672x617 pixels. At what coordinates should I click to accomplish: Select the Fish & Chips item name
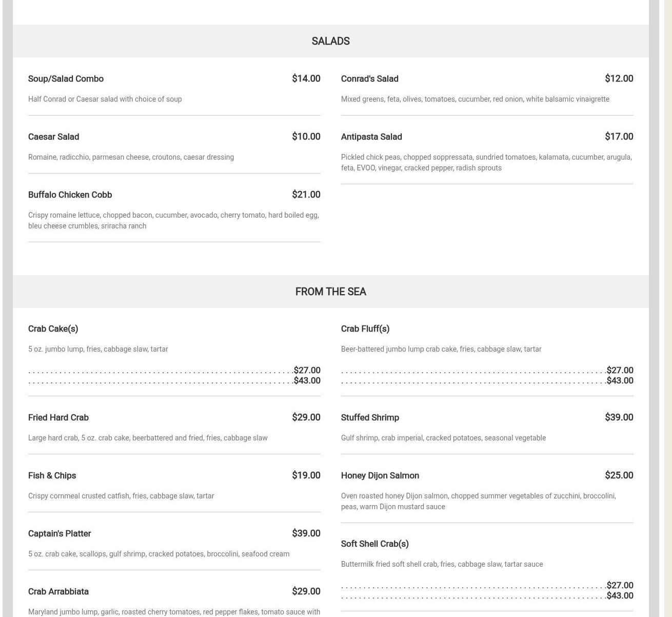(52, 475)
